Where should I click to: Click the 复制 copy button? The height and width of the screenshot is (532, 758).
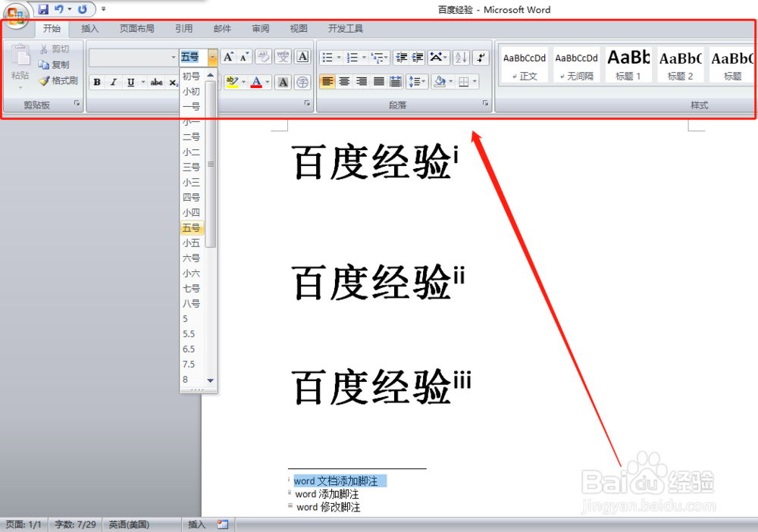(x=54, y=64)
